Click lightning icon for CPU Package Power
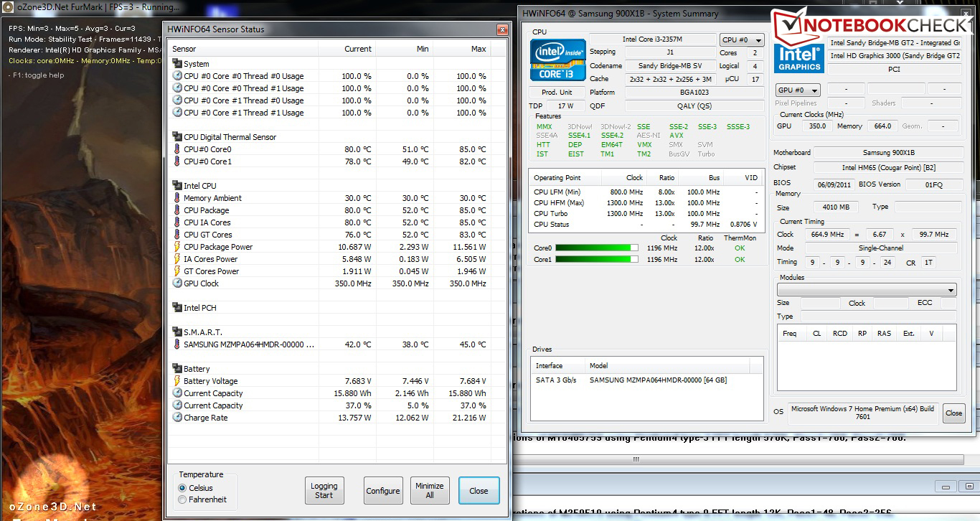Image resolution: width=980 pixels, height=521 pixels. coord(177,247)
